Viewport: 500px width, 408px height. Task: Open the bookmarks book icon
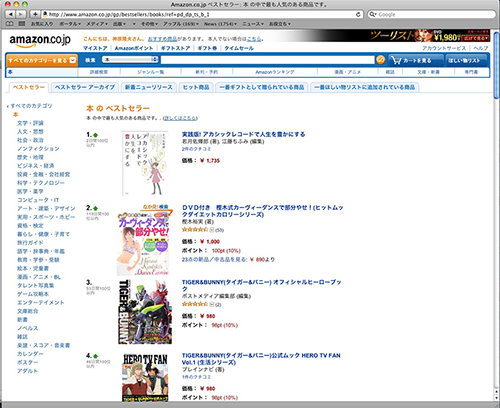click(10, 24)
